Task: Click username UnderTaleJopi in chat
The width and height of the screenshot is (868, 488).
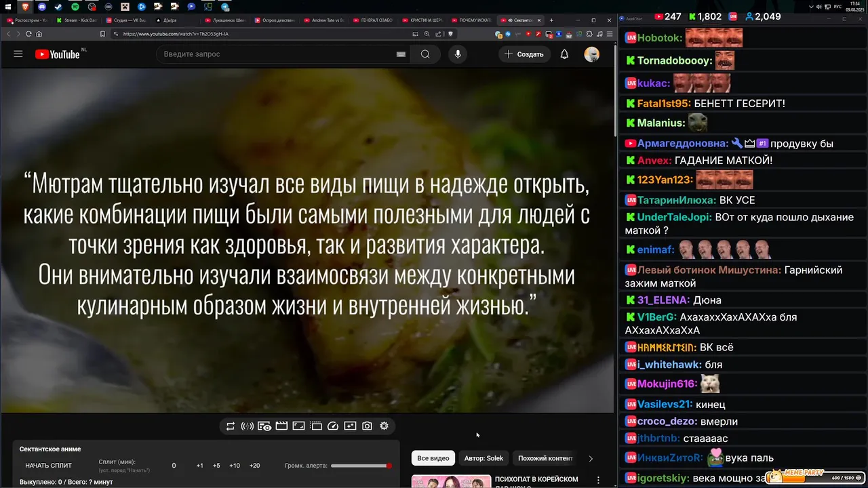Action: [674, 218]
